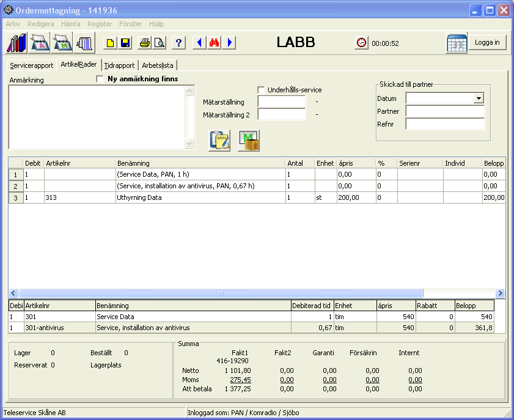514x420 pixels.
Task: Click the Partner input field
Action: [x=444, y=111]
